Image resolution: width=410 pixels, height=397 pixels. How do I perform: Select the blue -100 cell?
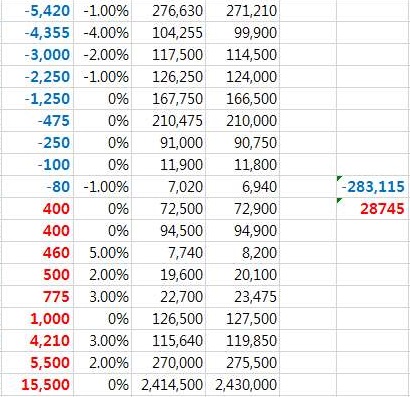(37, 165)
